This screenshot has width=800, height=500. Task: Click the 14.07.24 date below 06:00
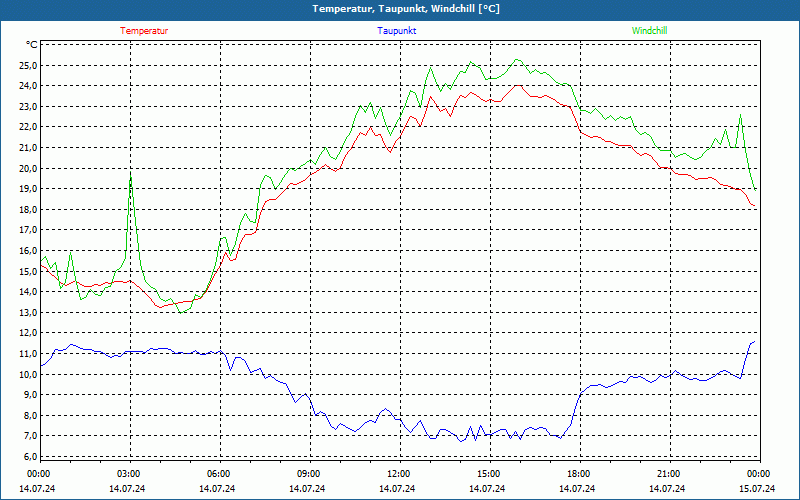pos(218,488)
